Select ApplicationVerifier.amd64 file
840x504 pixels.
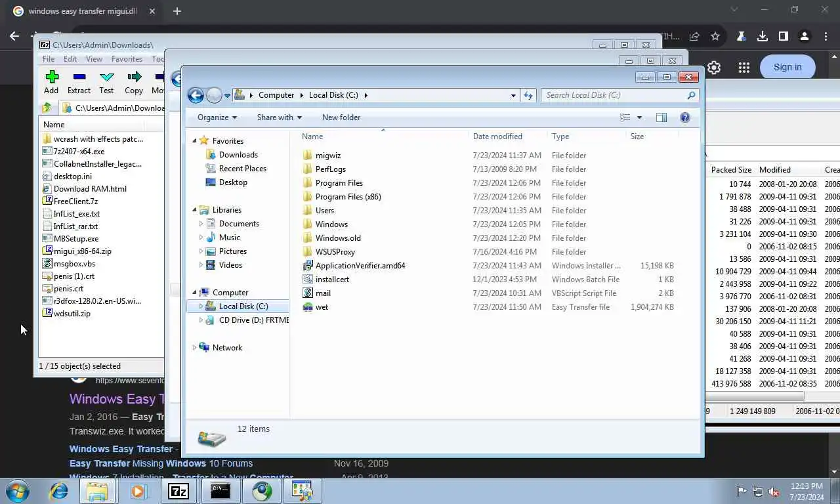[x=360, y=266]
